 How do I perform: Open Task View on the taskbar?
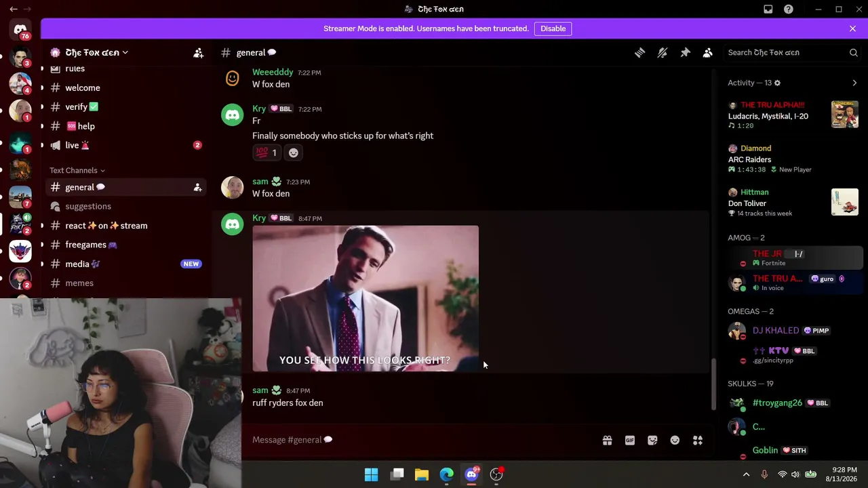[x=397, y=474]
